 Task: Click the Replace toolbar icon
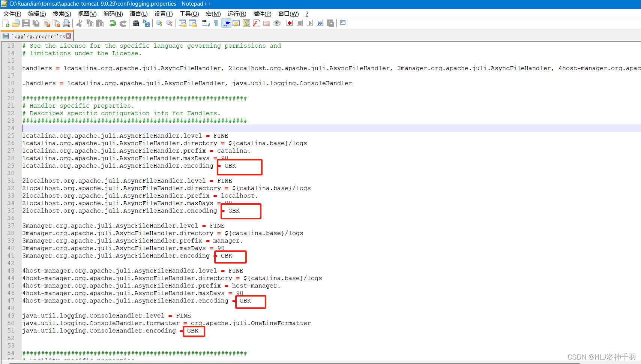(146, 23)
